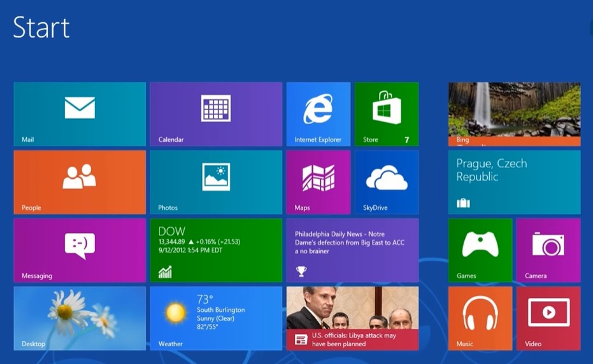This screenshot has height=364, width=593.
Task: Open the Camera app tile
Action: click(x=548, y=250)
